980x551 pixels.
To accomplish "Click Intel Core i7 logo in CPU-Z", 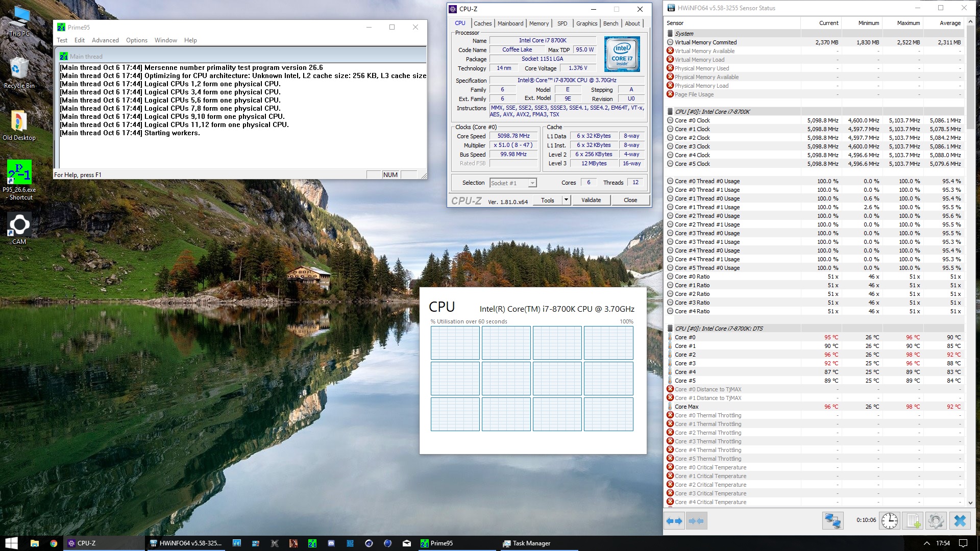I will (x=622, y=54).
